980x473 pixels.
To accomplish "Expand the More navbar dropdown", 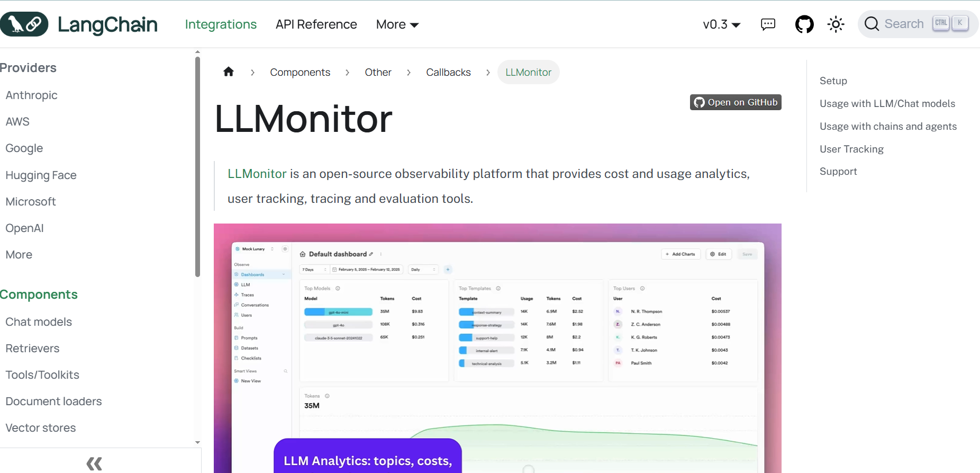I will point(397,24).
